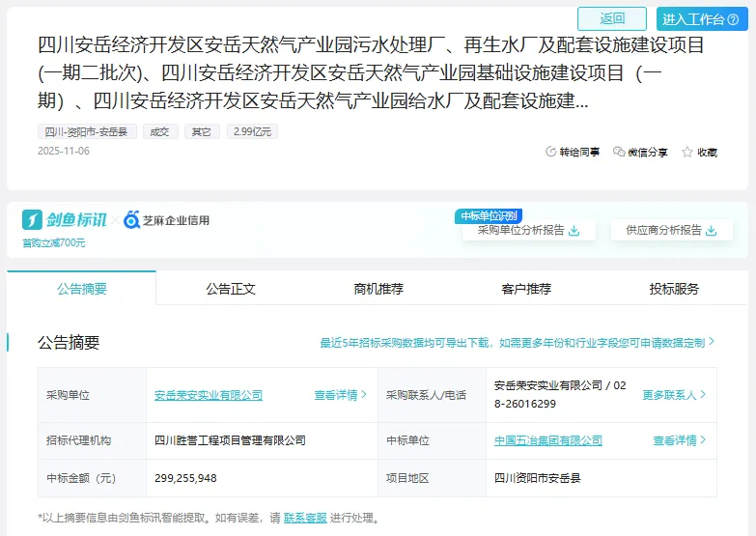The width and height of the screenshot is (756, 536).
Task: Click the 返回 back button
Action: pyautogui.click(x=612, y=18)
